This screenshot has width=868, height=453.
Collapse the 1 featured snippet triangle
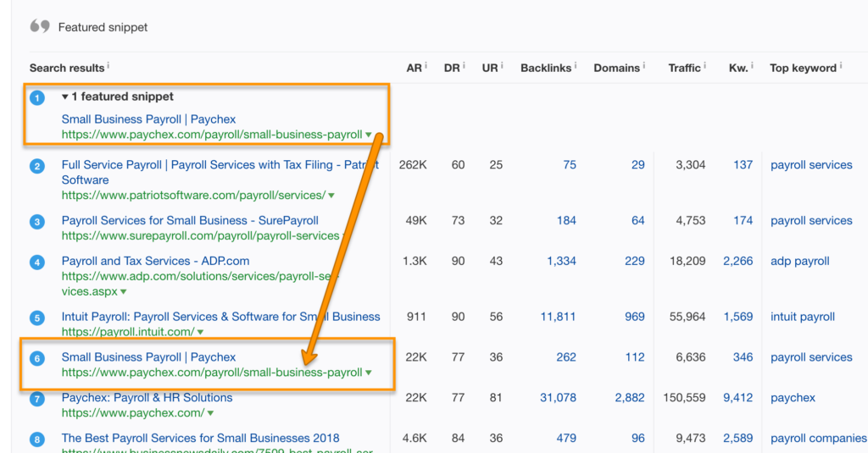(64, 97)
